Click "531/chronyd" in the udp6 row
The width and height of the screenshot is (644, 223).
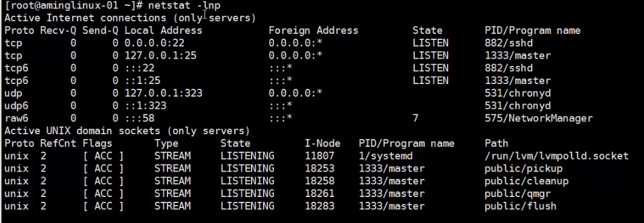518,106
